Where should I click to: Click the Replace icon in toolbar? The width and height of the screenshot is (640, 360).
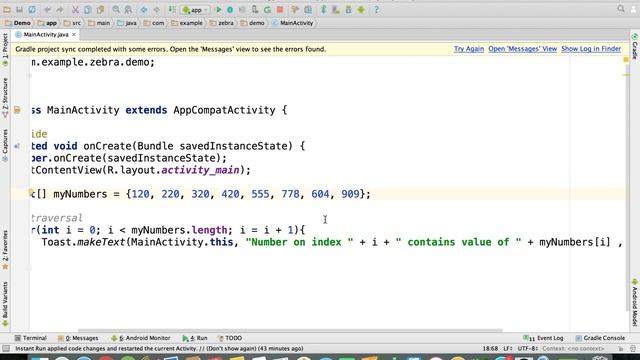pyautogui.click(x=128, y=9)
